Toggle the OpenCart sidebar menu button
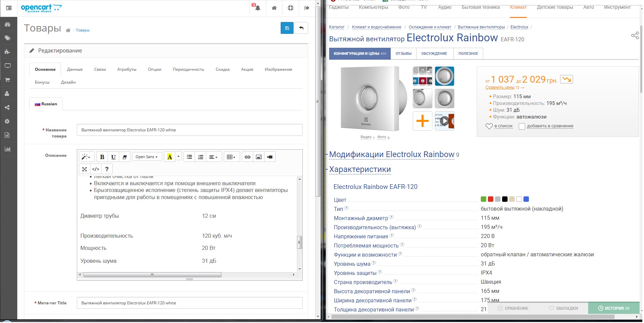 pyautogui.click(x=9, y=8)
